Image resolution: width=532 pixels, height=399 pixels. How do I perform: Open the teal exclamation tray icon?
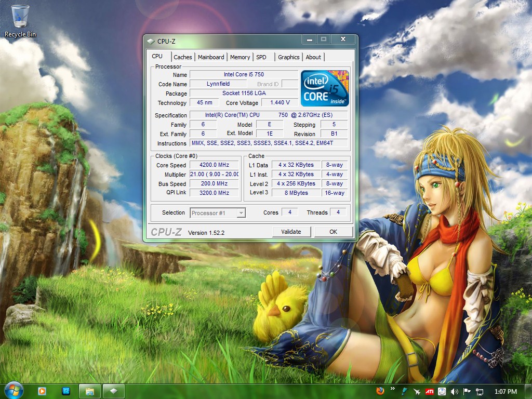coord(404,392)
